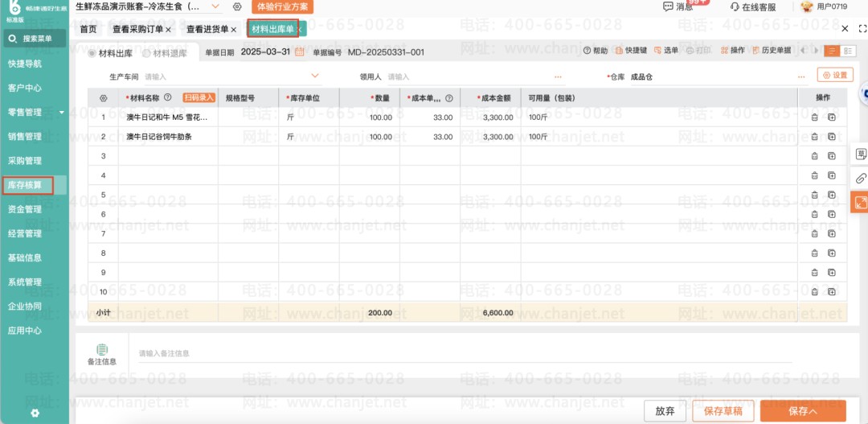The width and height of the screenshot is (868, 424).
Task: Show 快捷键 keyboard shortcuts
Action: (631, 51)
